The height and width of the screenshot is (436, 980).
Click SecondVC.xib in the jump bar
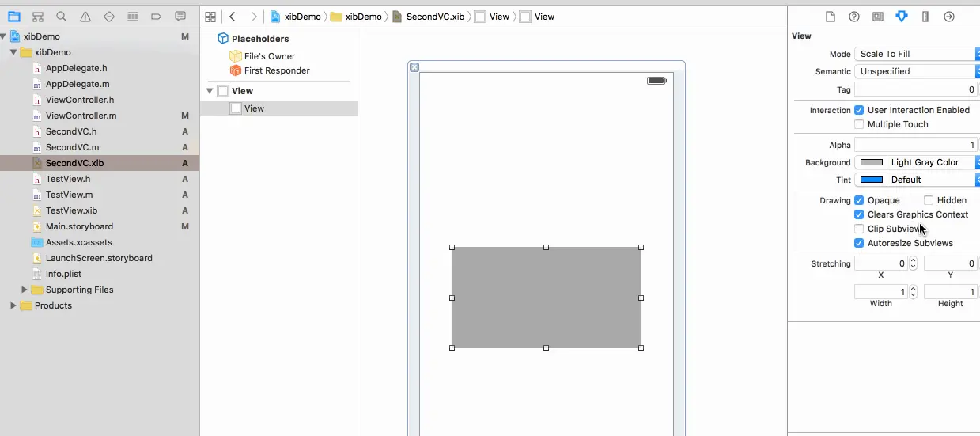tap(429, 17)
